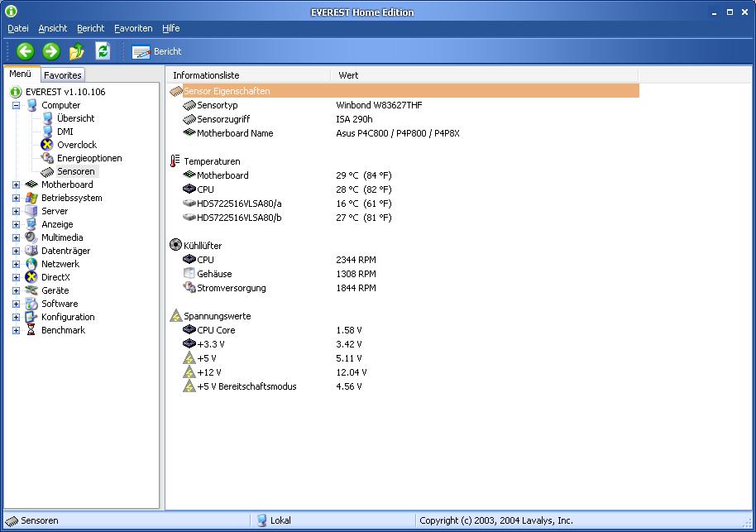Image resolution: width=756 pixels, height=532 pixels.
Task: Click the Server tree node icon
Action: pos(31,211)
